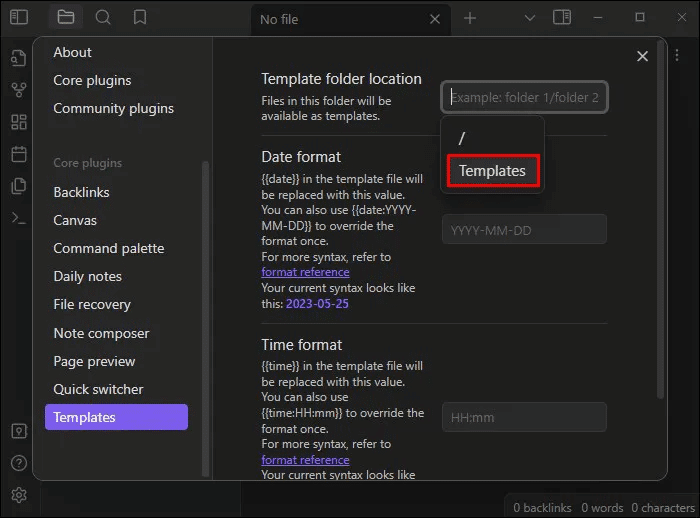This screenshot has width=700, height=518.
Task: Open the help question mark icon
Action: (18, 463)
